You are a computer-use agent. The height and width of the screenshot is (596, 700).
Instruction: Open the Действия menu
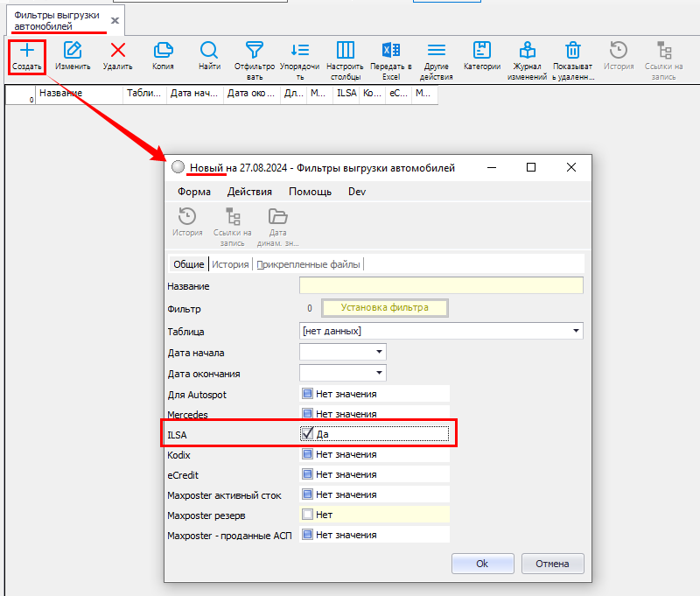(x=249, y=192)
